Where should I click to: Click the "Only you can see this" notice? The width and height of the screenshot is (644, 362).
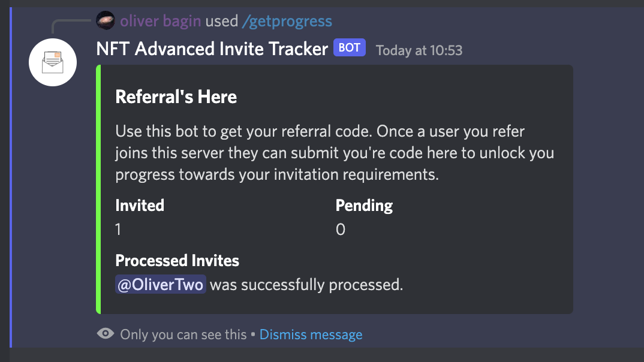[183, 334]
